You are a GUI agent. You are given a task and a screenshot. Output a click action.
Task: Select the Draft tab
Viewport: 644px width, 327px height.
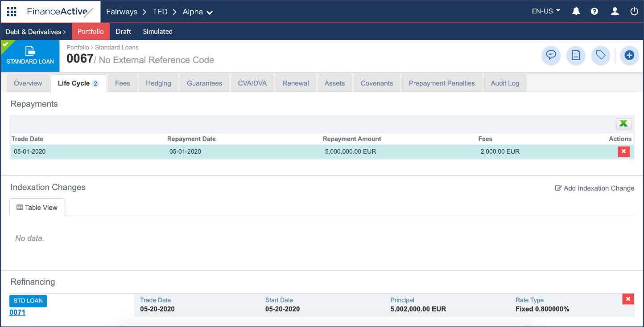(x=123, y=31)
